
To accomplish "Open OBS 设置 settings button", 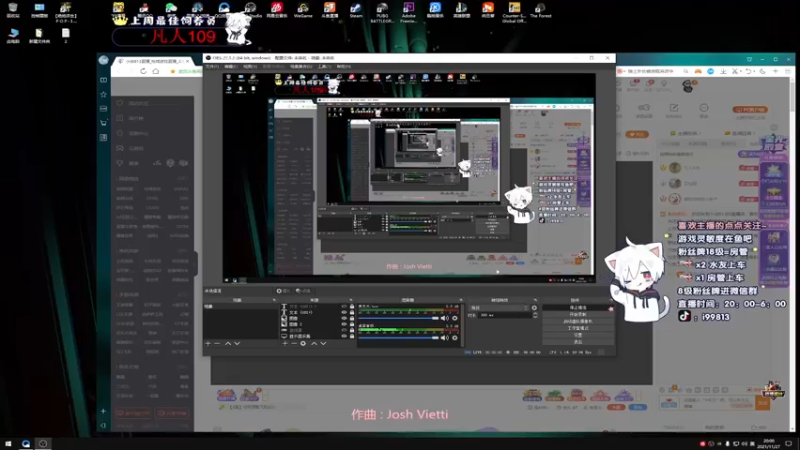I will (578, 335).
